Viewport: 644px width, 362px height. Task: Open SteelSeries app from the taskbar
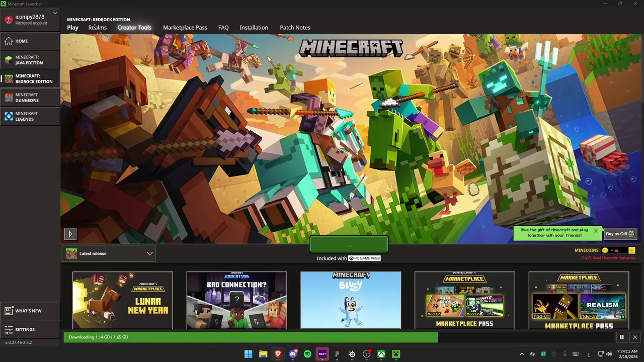point(352,354)
